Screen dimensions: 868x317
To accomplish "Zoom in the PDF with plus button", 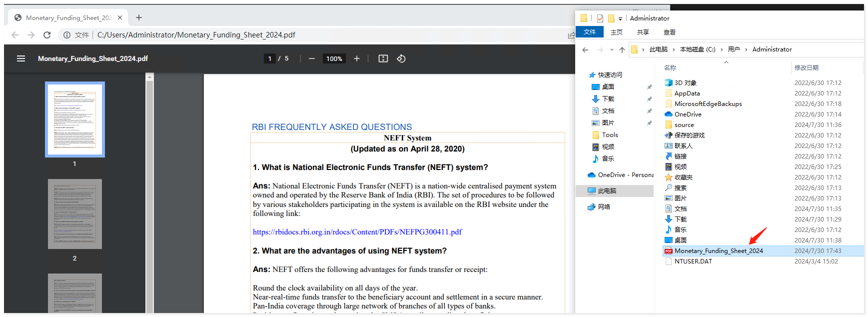I will pyautogui.click(x=357, y=58).
